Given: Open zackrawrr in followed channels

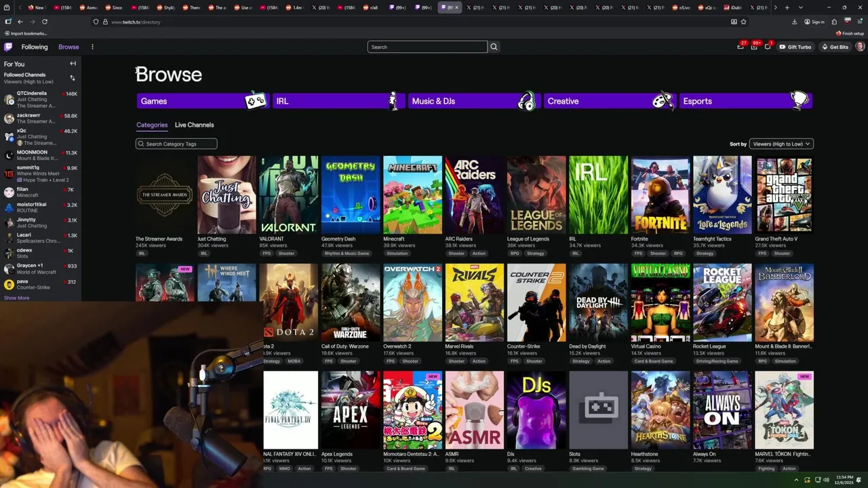Looking at the screenshot, I should [x=41, y=118].
